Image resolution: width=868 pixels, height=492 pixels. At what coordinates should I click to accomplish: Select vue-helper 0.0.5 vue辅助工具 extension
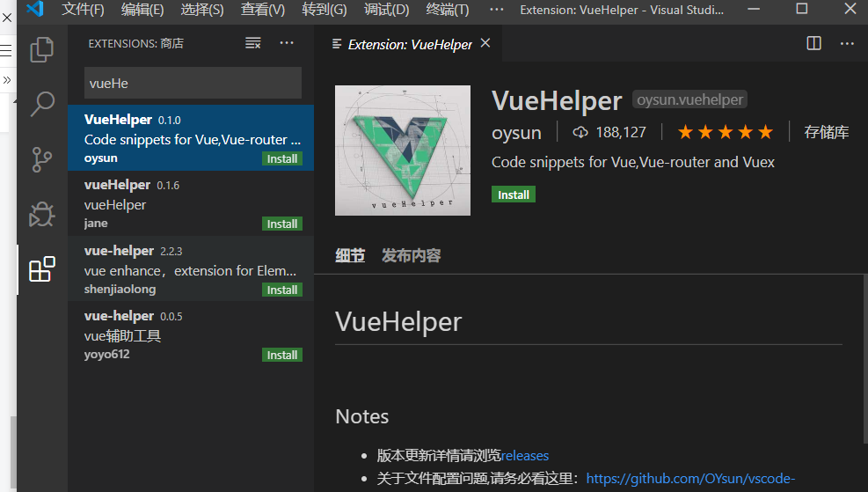click(x=191, y=334)
